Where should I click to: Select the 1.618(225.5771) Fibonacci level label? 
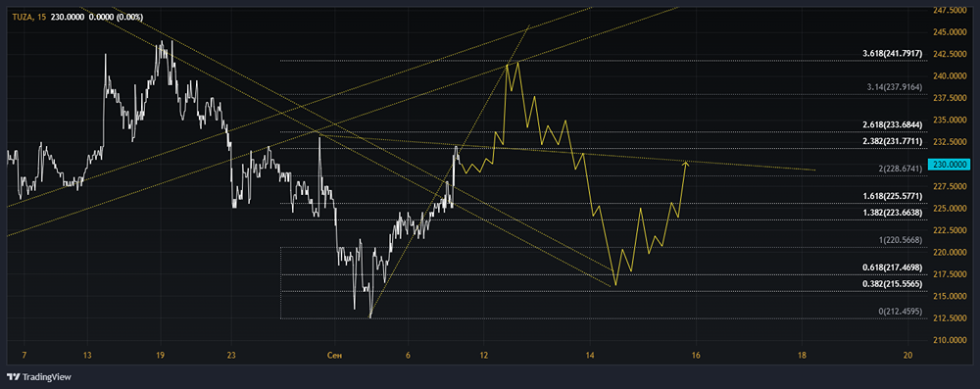pos(893,196)
